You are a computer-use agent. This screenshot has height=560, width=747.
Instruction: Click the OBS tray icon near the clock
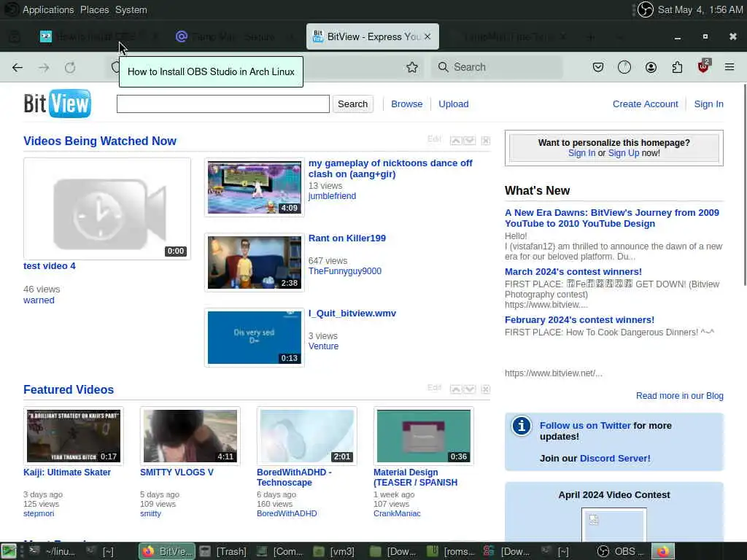coord(645,9)
